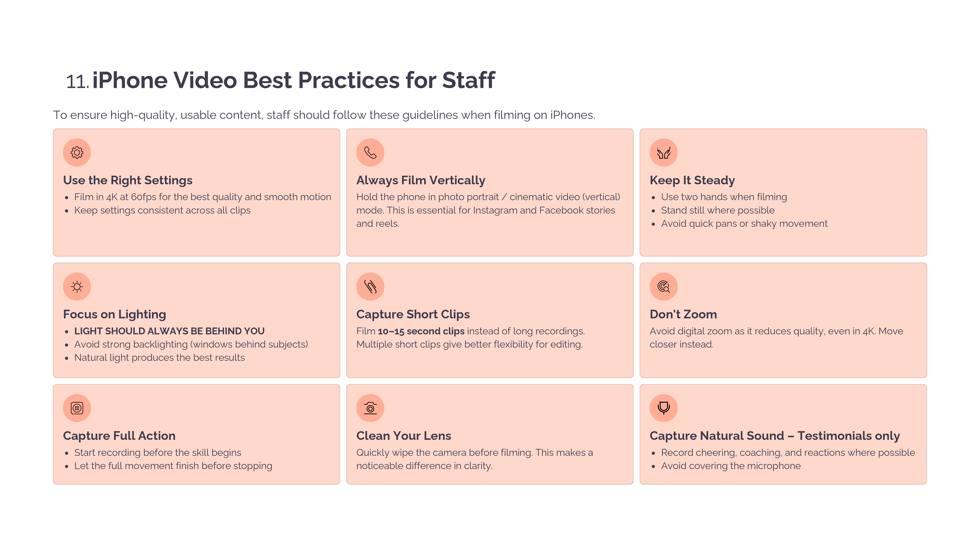Click the Clean Your Lens heading
Image resolution: width=980 pixels, height=551 pixels.
[x=404, y=436]
